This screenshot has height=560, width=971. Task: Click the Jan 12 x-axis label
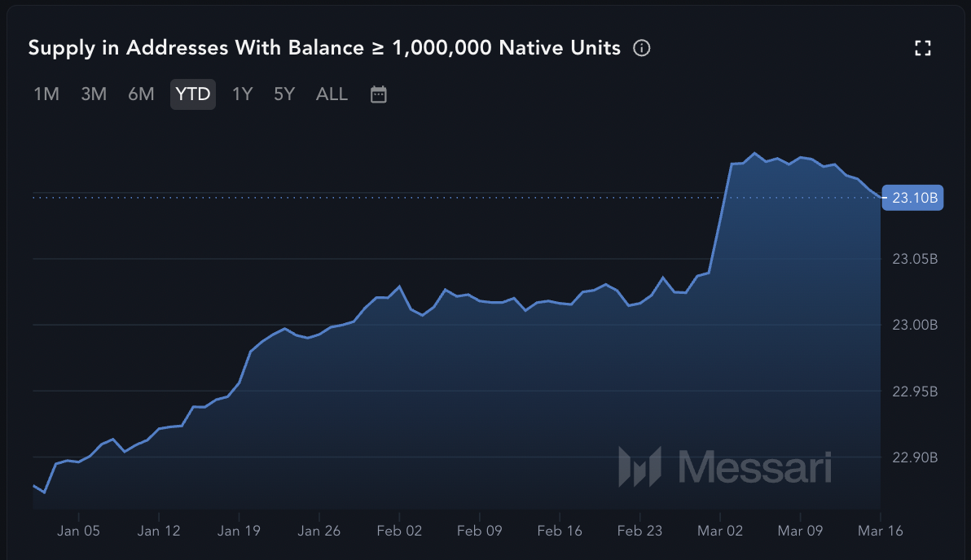(x=159, y=531)
